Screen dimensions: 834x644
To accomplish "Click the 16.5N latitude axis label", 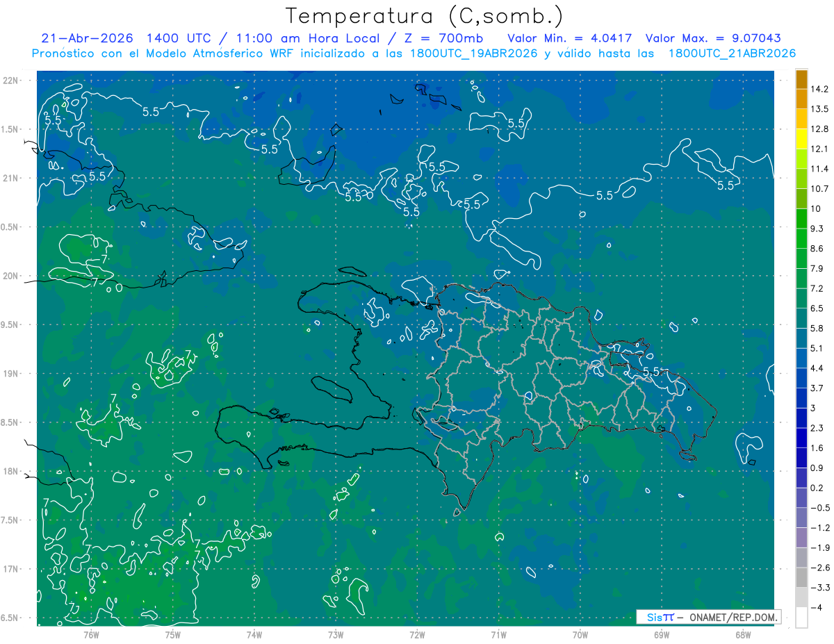I will click(11, 618).
